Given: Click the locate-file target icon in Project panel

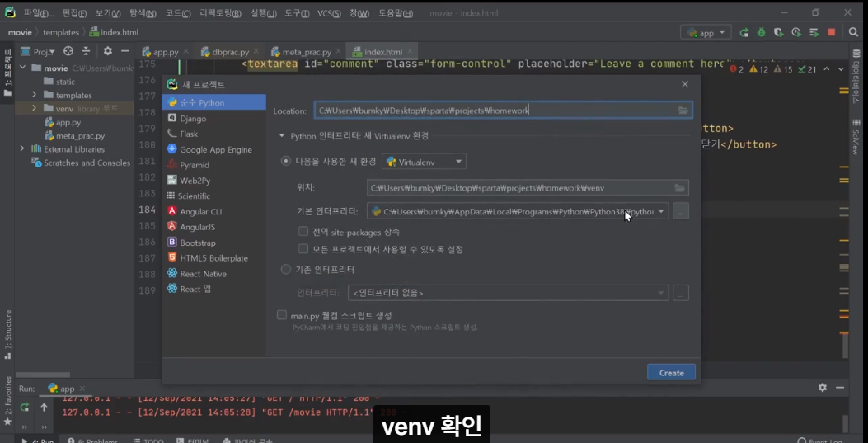Looking at the screenshot, I should [x=68, y=51].
